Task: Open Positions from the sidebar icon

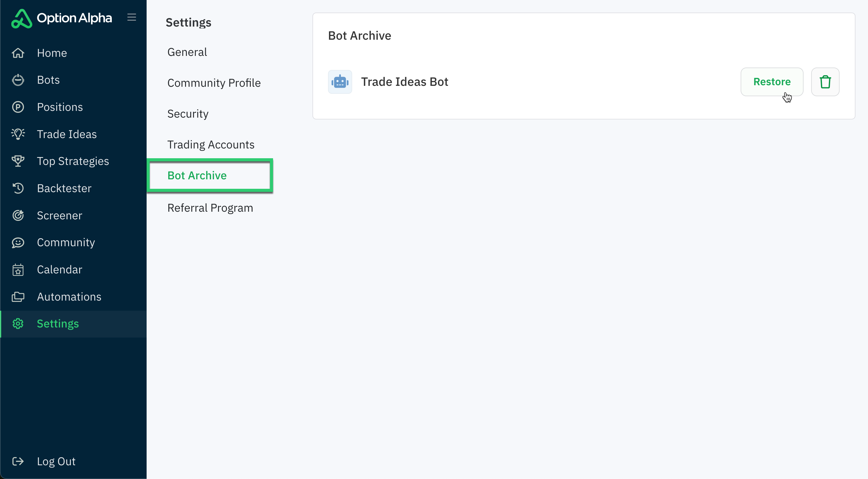Action: pos(18,107)
